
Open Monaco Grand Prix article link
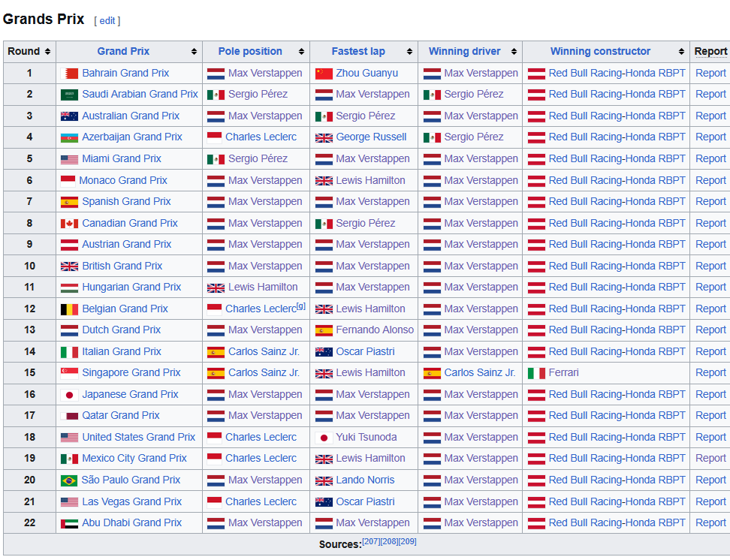[x=123, y=180]
